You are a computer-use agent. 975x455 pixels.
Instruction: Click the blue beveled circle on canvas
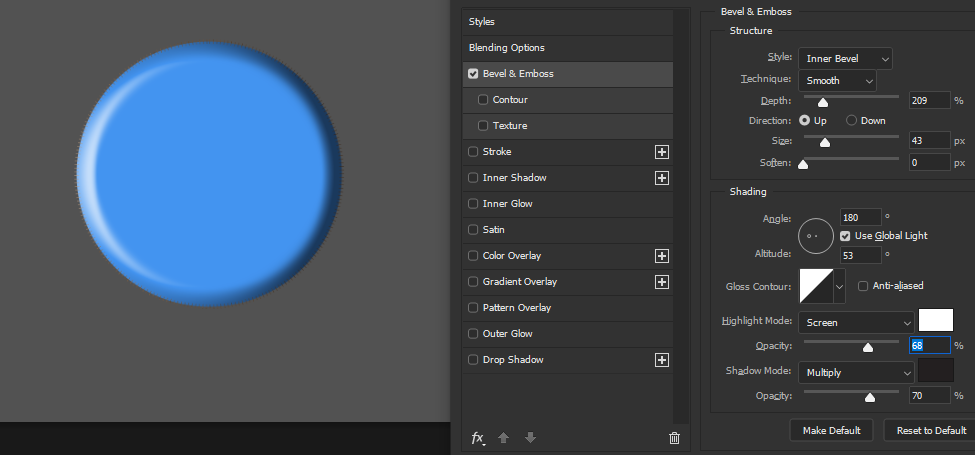210,174
